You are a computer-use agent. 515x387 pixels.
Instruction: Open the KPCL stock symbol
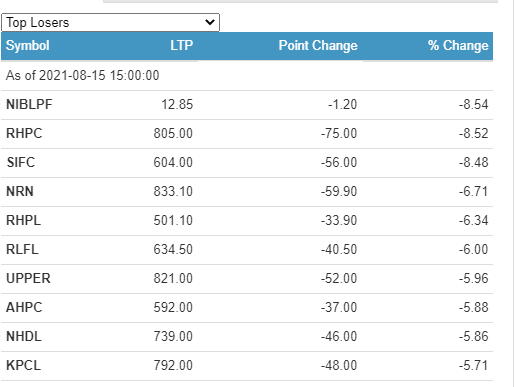pyautogui.click(x=23, y=366)
